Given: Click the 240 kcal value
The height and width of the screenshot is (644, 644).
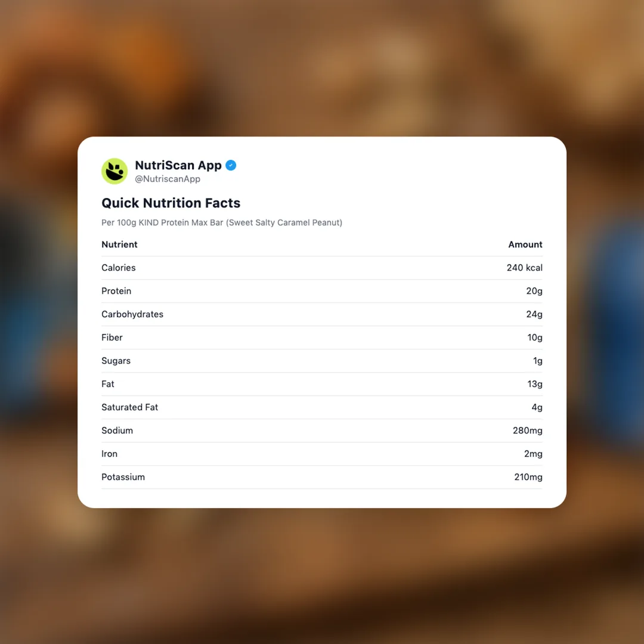Looking at the screenshot, I should (524, 268).
